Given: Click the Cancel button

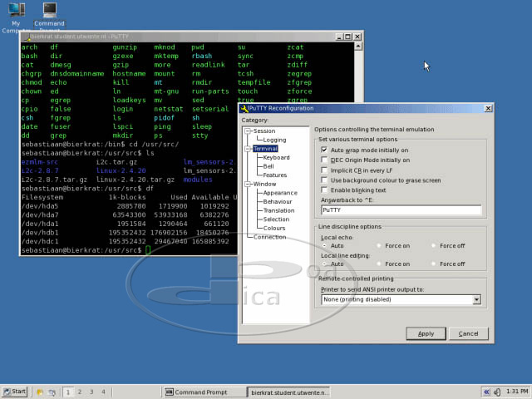Looking at the screenshot, I should (x=468, y=333).
